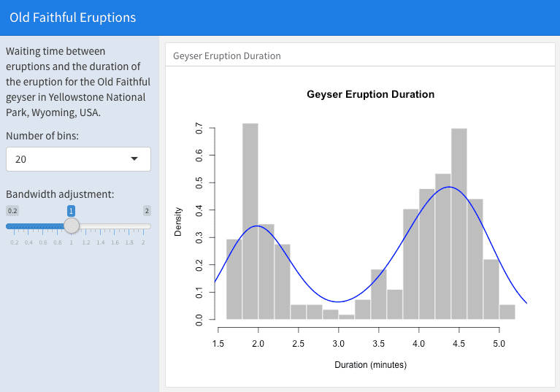Image resolution: width=560 pixels, height=392 pixels.
Task: Select the Geyser Eruption Duration panel header
Action: coord(227,56)
